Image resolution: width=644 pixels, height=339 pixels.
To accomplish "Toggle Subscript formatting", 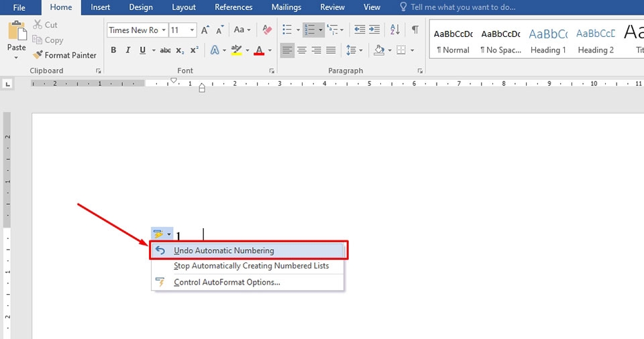I will coord(180,50).
